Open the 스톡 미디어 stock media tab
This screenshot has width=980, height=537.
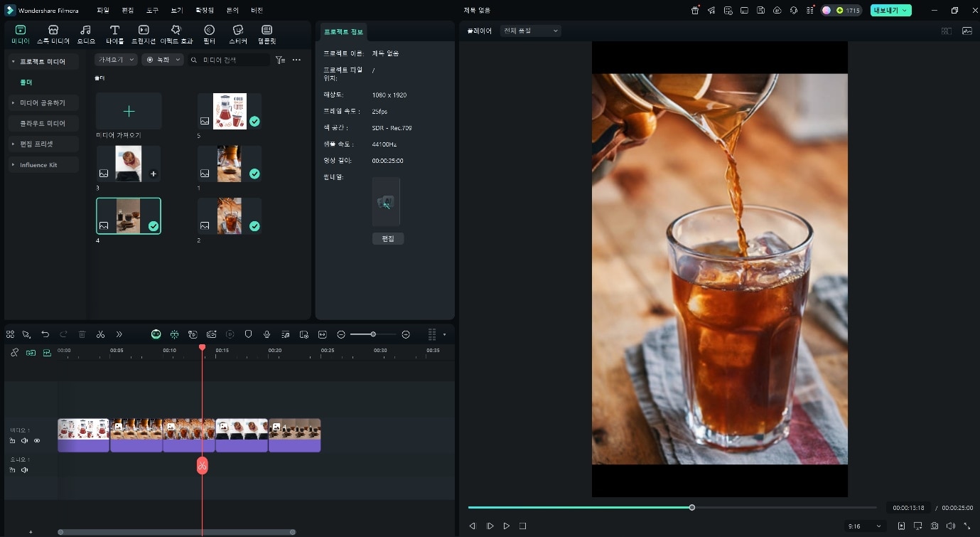pos(53,33)
